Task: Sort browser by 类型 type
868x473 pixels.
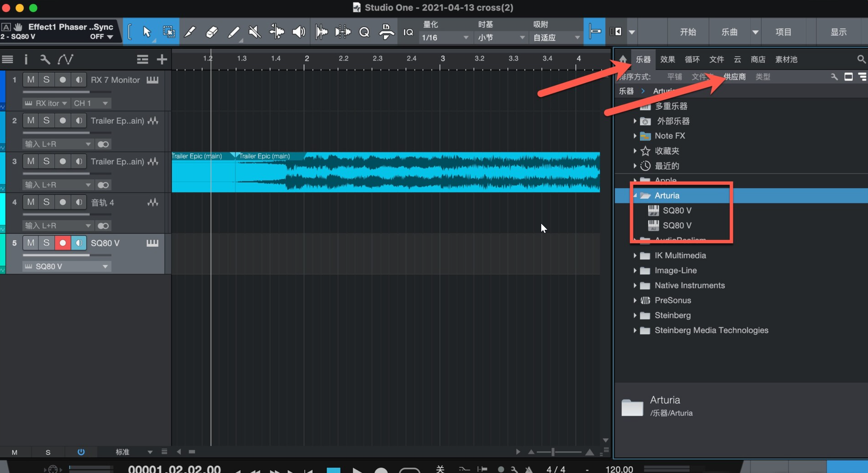Action: [762, 77]
